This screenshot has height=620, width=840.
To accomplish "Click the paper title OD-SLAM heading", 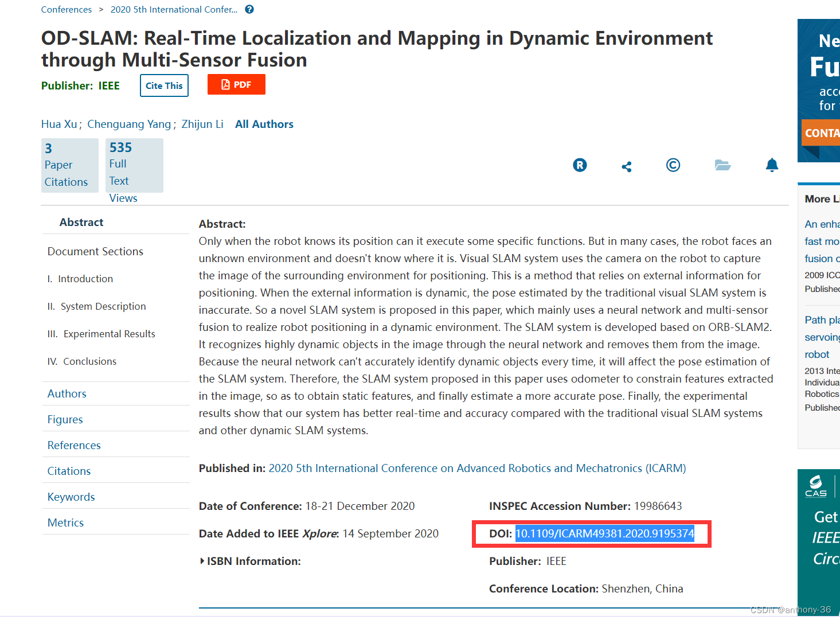I will tap(377, 49).
